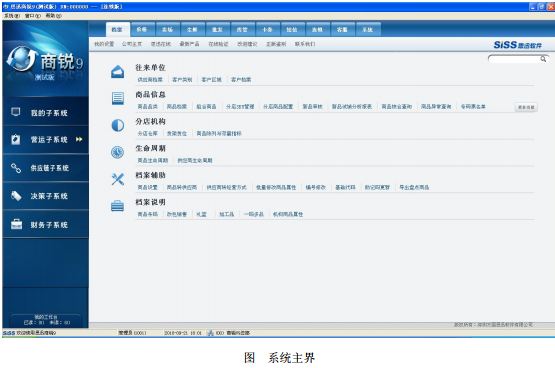This screenshot has width=555, height=368.
Task: Click the 商品信息 section heading
Action: point(150,94)
